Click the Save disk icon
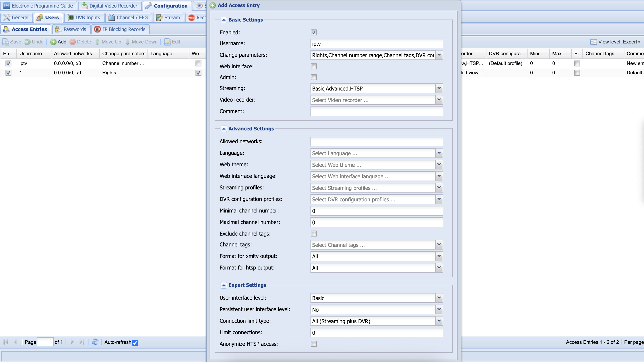Image resolution: width=644 pixels, height=362 pixels. click(6, 42)
